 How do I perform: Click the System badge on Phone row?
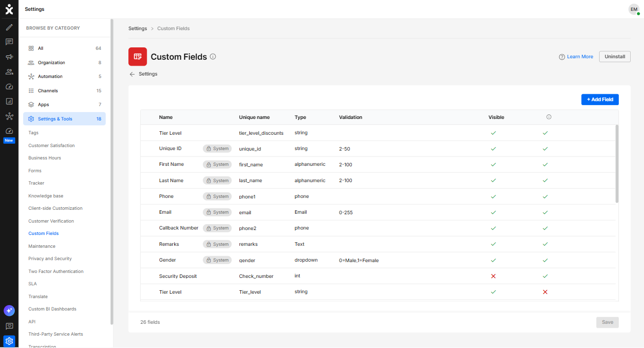coord(217,196)
